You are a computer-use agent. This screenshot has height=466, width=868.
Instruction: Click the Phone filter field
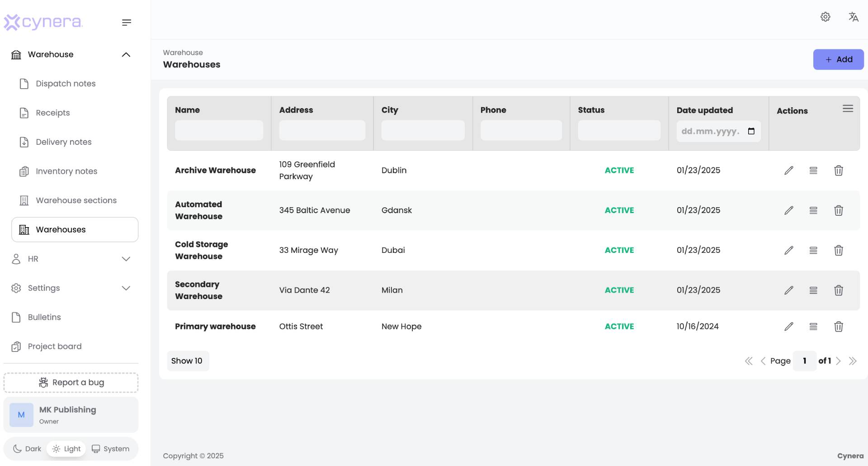[x=521, y=130]
